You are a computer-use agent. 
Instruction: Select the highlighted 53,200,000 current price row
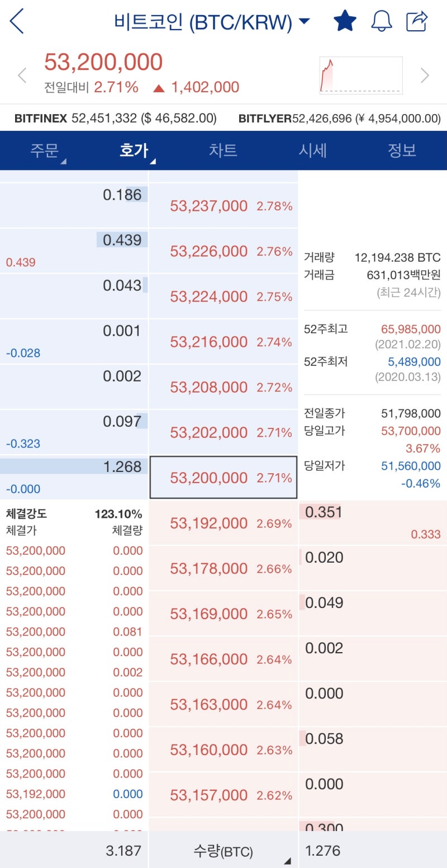222,478
